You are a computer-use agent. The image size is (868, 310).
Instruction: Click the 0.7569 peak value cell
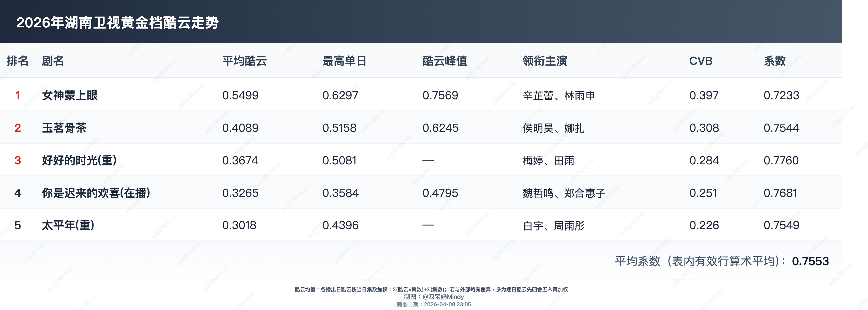pos(440,95)
